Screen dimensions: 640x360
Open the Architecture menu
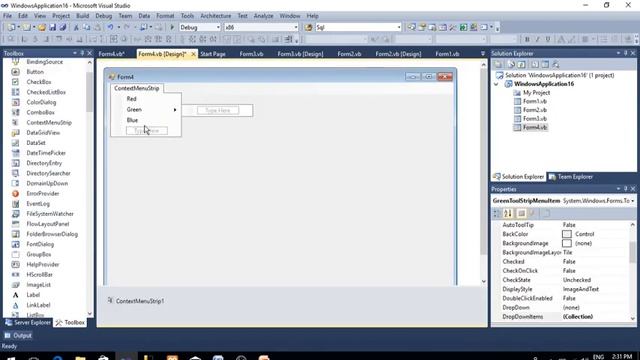point(216,16)
